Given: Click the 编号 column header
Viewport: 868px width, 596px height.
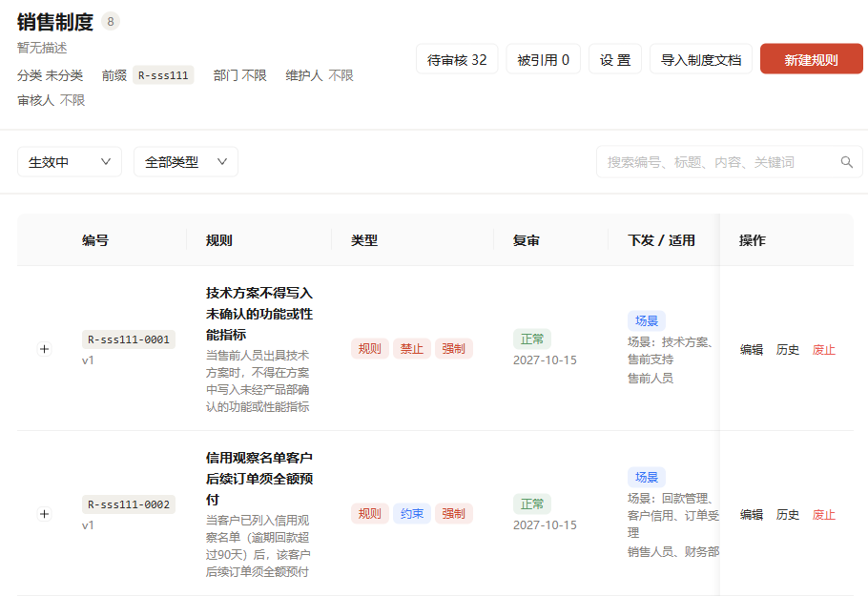Looking at the screenshot, I should (95, 240).
